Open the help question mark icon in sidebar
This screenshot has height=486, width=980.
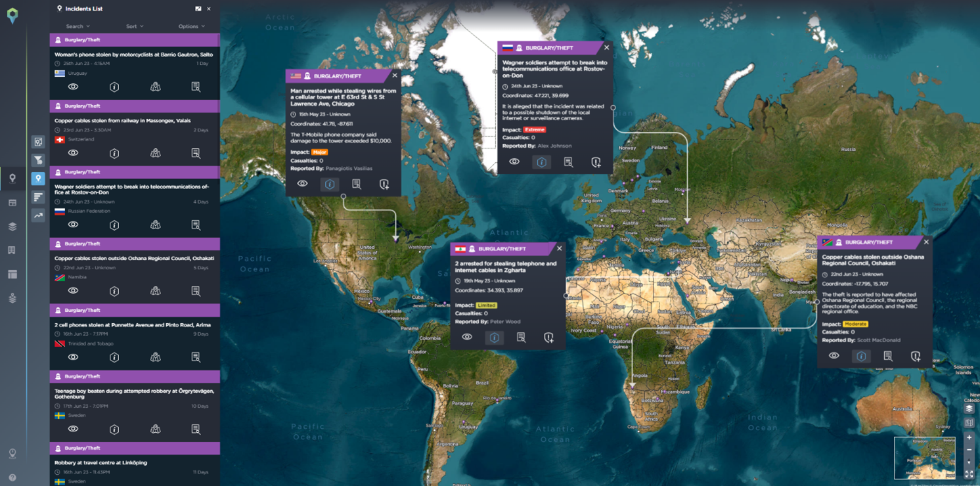point(12,477)
